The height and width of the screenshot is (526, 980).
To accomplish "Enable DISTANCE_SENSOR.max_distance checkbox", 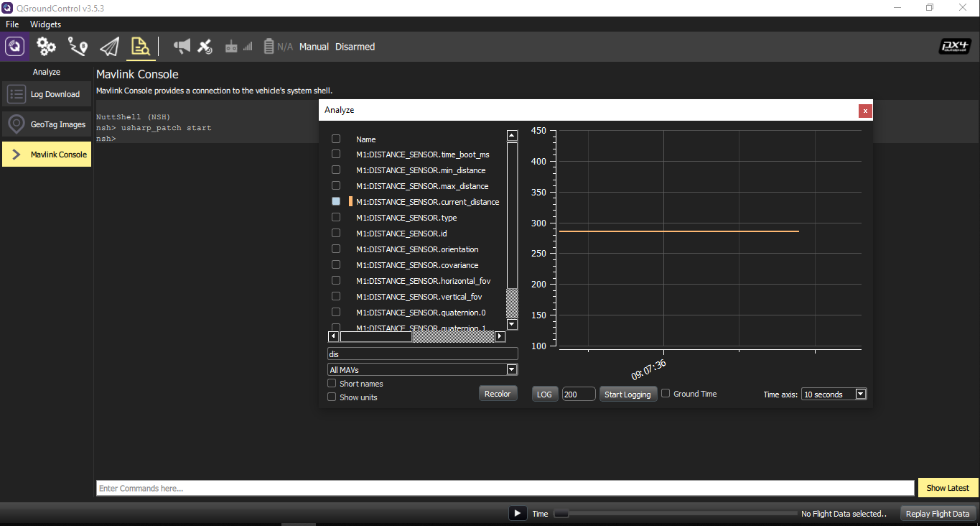I will coord(335,186).
